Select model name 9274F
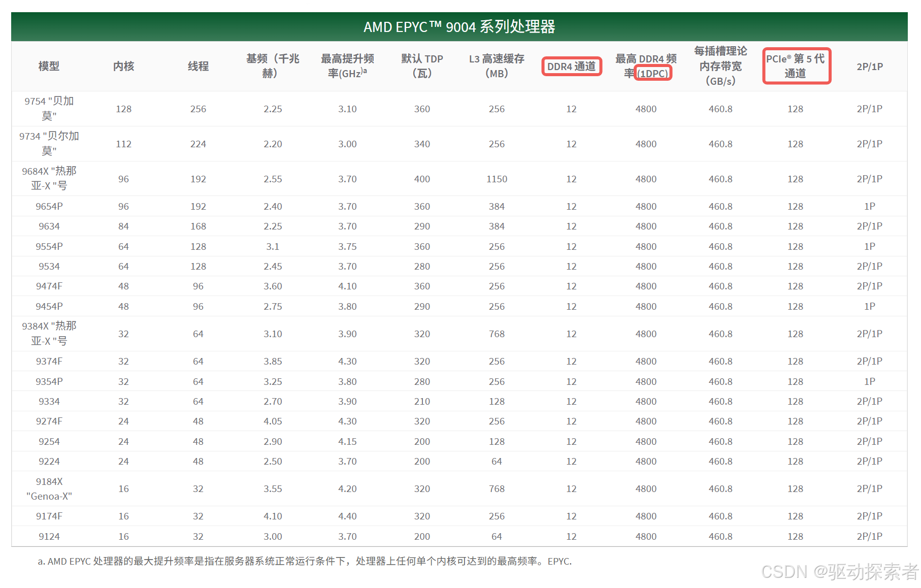The width and height of the screenshot is (921, 588). pos(49,421)
